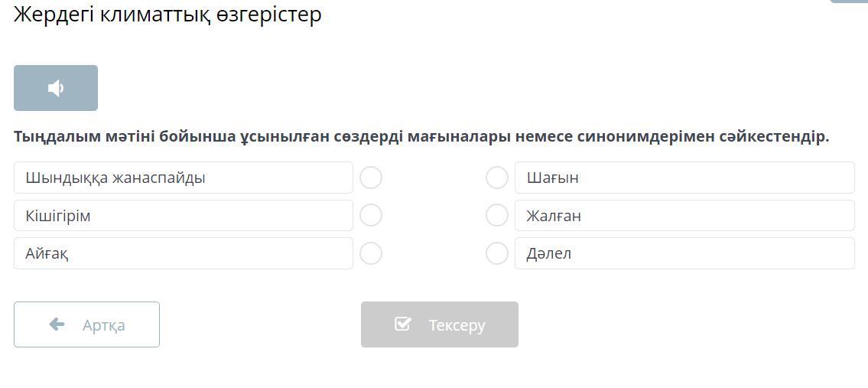
Task: Click the Жалған answer box
Action: (684, 216)
